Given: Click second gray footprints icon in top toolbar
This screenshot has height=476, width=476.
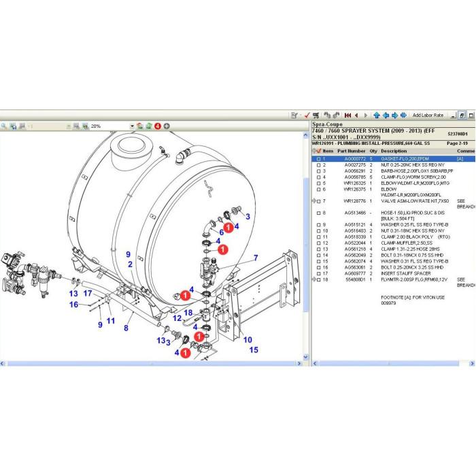Looking at the screenshot, I should (x=336, y=116).
